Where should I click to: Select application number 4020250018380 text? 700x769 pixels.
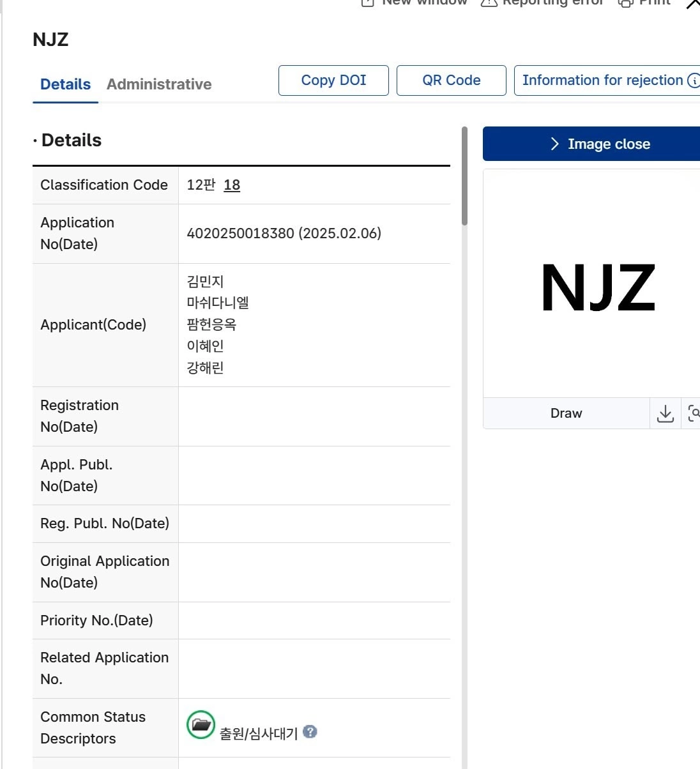[240, 233]
